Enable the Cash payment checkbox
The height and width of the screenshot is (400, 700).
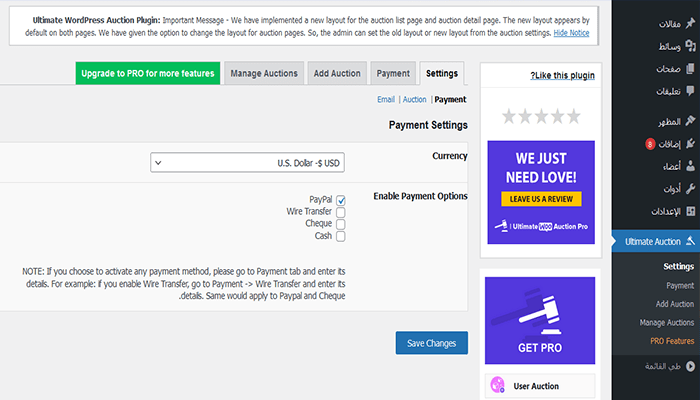341,236
